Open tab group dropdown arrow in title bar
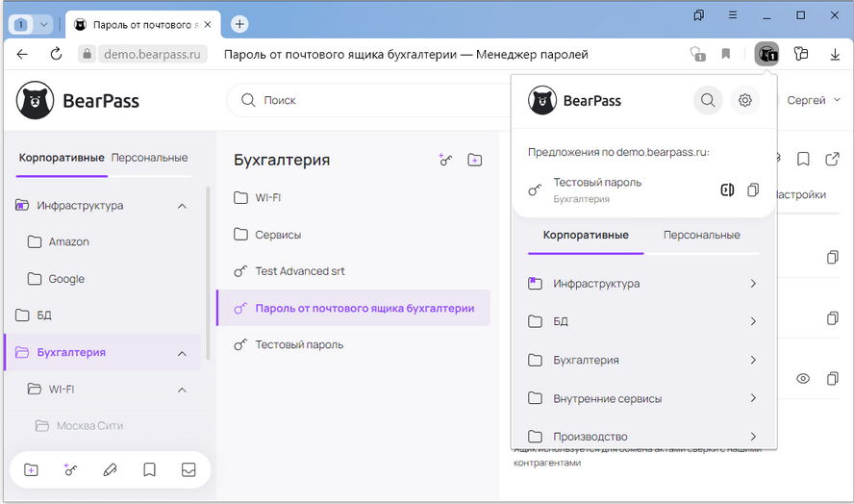This screenshot has width=854, height=504. (43, 24)
